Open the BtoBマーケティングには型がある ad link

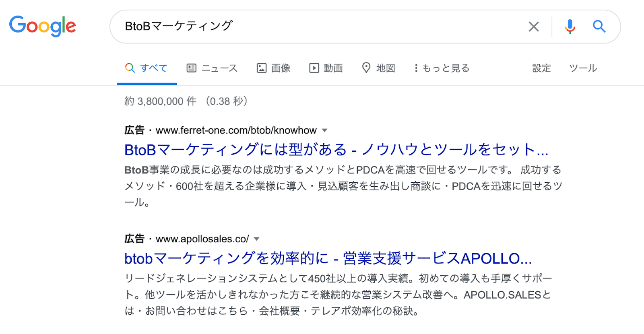point(336,150)
